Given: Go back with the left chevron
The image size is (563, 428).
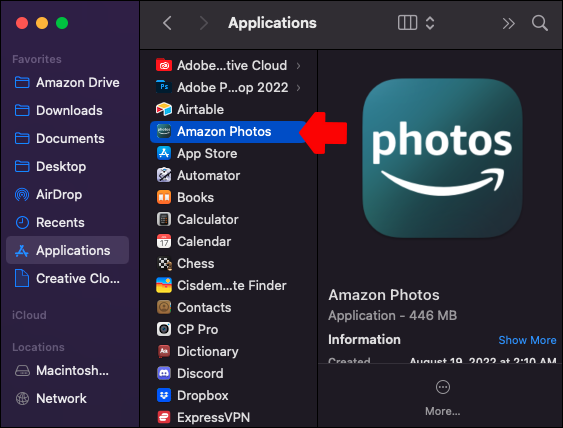Looking at the screenshot, I should [x=167, y=23].
